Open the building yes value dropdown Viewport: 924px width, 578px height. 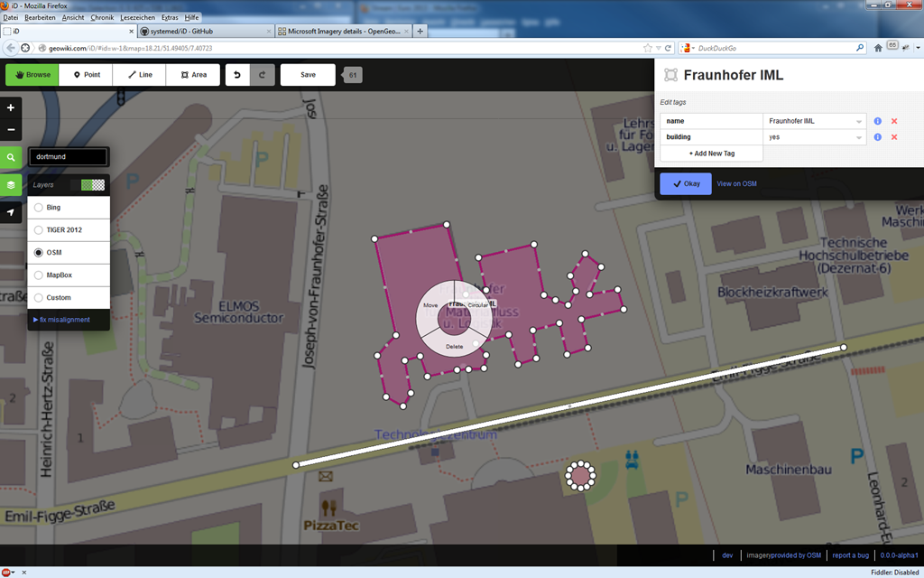(x=859, y=137)
